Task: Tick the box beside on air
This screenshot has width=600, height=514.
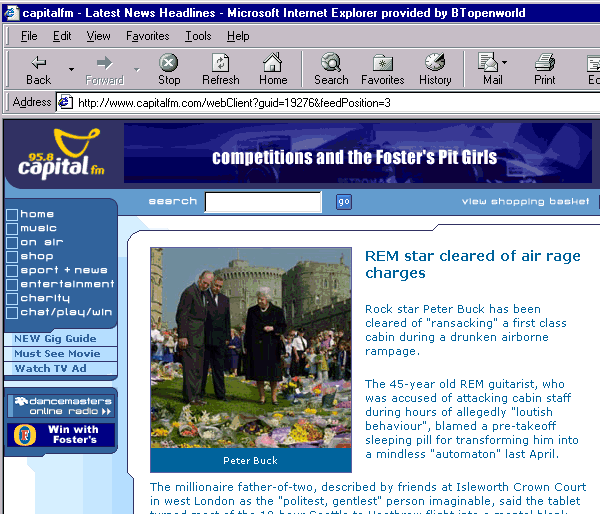Action: pos(12,242)
